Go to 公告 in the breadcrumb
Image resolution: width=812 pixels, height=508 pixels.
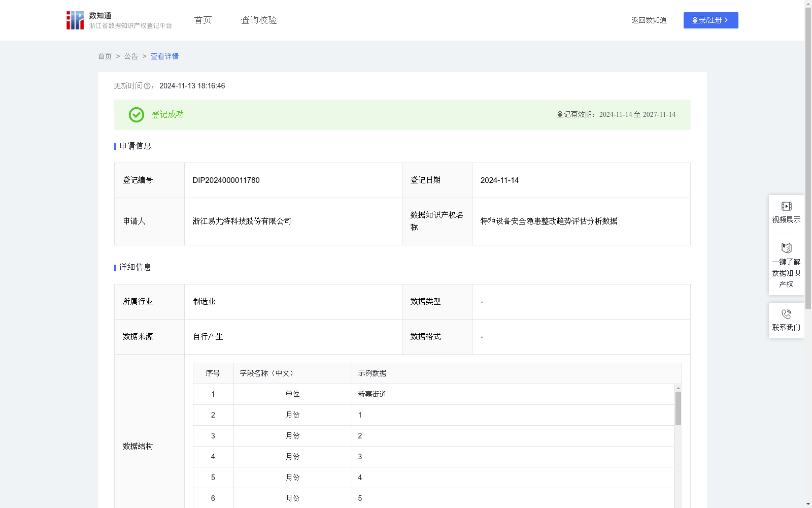pyautogui.click(x=131, y=56)
